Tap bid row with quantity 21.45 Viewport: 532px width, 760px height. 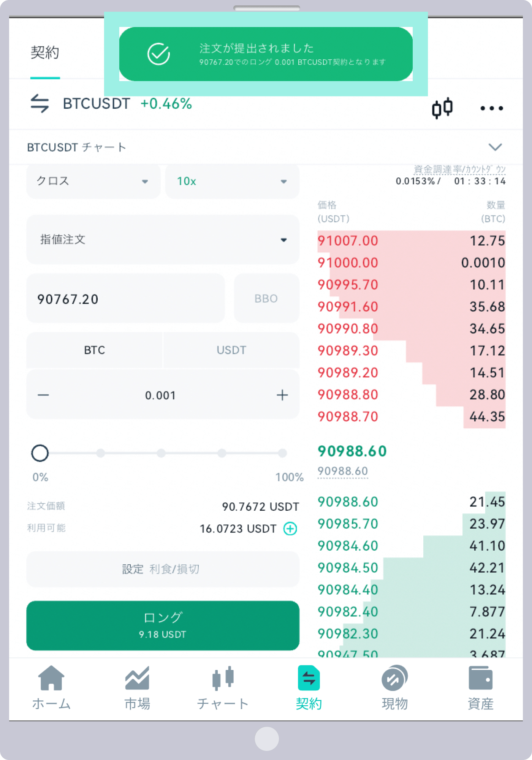[412, 502]
